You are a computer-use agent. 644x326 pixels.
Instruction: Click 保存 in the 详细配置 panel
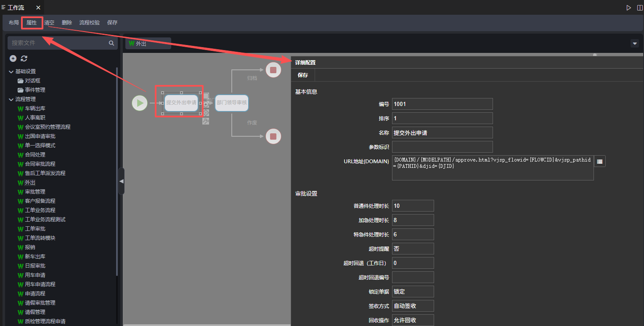tap(303, 75)
